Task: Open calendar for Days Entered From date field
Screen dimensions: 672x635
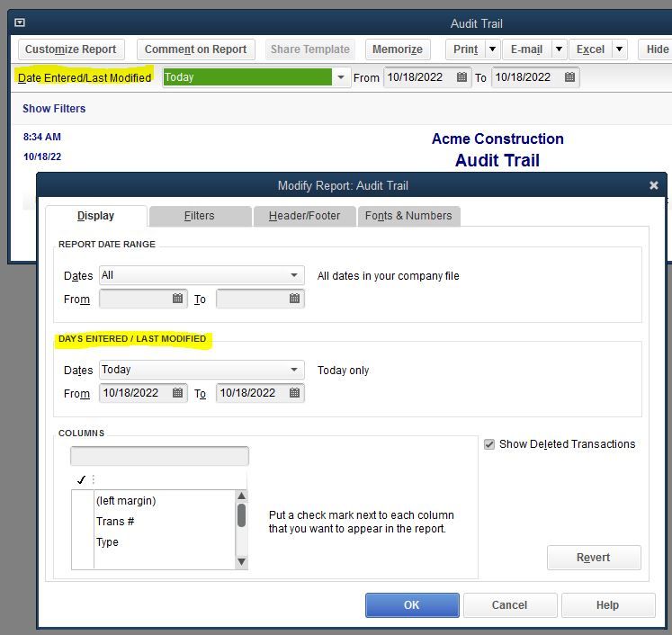Action: coord(177,392)
